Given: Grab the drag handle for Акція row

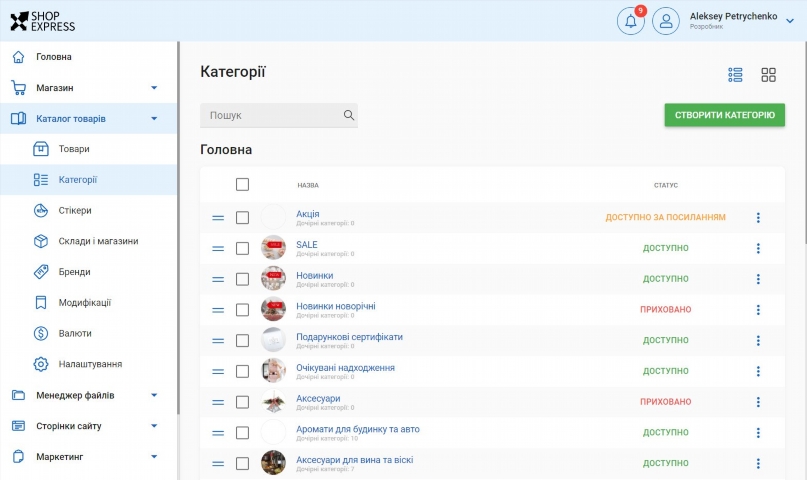Looking at the screenshot, I should tap(218, 218).
